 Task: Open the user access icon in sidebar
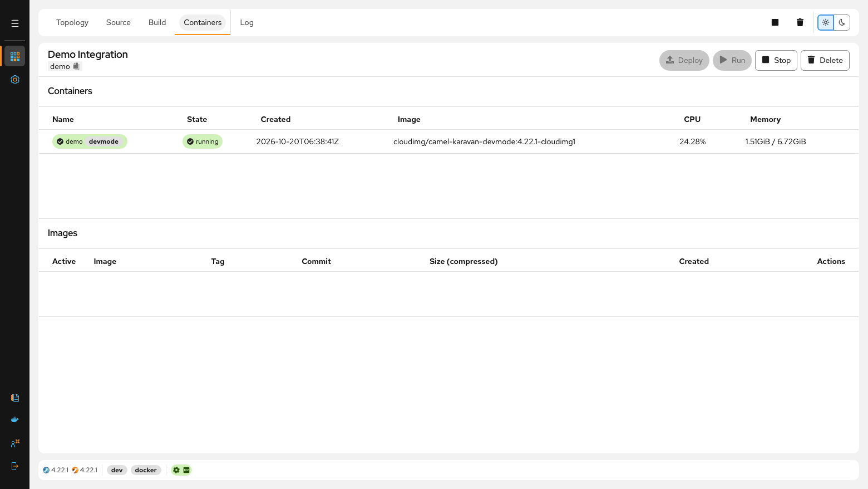tap(15, 443)
